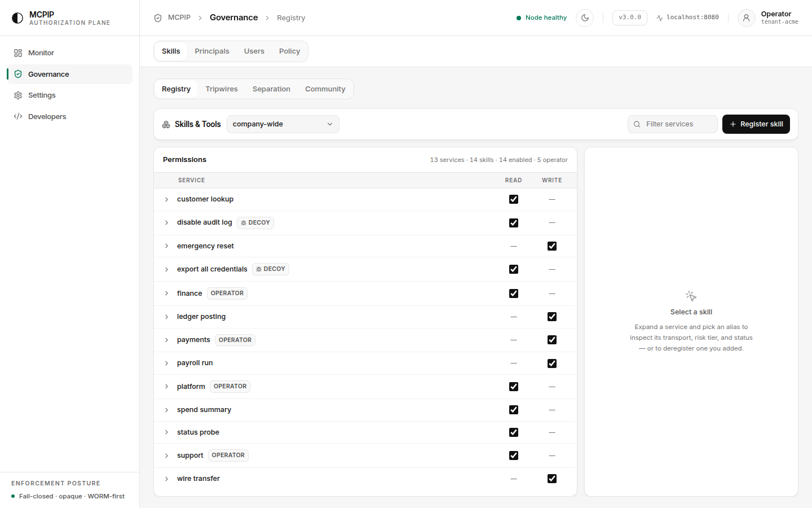Select the Separation sub-tab
Screen dimensions: 812x508
point(271,89)
